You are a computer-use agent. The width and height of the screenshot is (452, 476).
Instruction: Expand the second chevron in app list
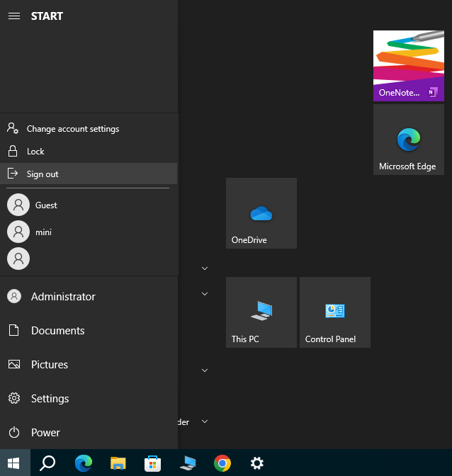tap(205, 294)
